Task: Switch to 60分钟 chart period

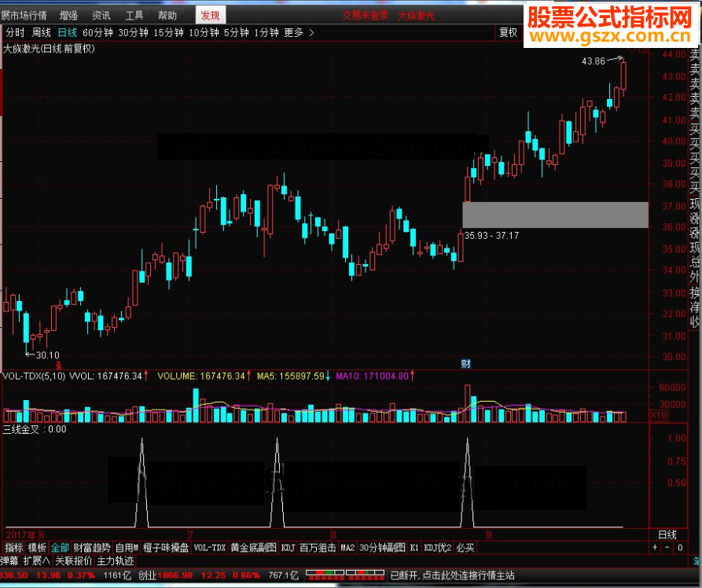Action: click(97, 33)
